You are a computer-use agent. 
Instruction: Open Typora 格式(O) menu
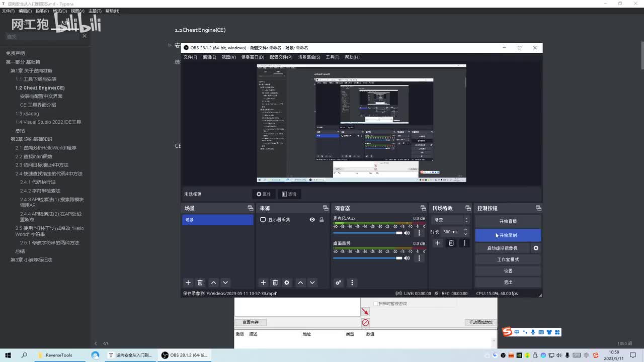[60, 11]
